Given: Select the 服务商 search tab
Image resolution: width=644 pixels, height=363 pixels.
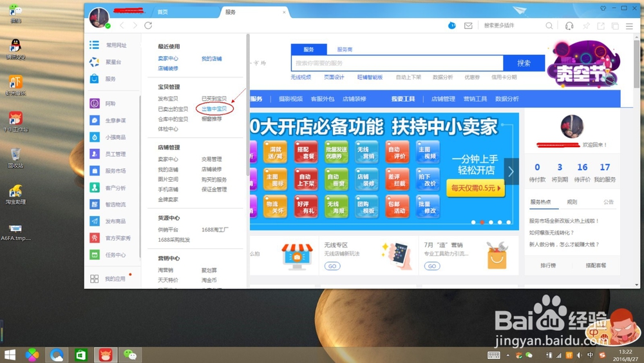Looking at the screenshot, I should point(345,50).
